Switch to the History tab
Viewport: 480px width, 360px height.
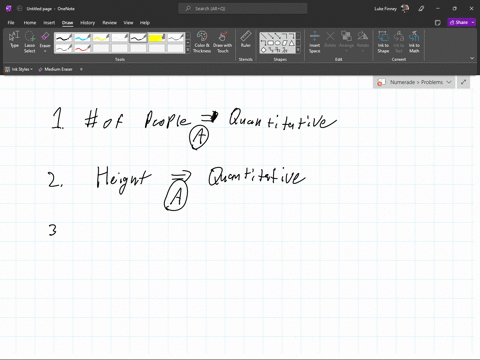tap(87, 23)
